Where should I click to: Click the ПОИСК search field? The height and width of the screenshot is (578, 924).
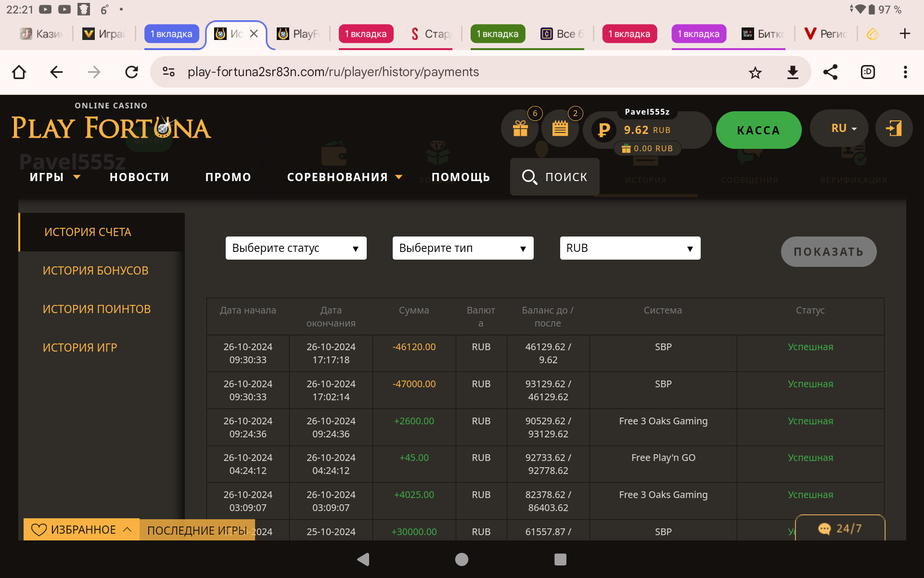555,177
